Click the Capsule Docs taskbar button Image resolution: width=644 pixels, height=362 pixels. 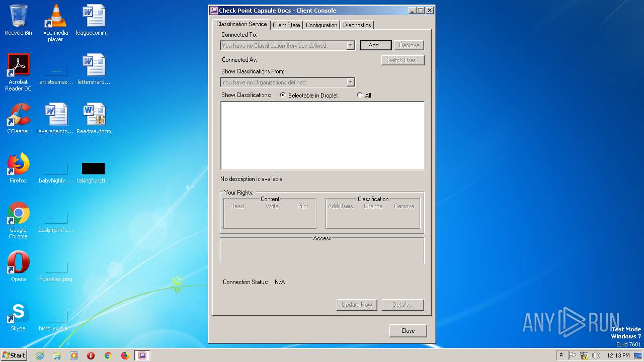142,355
